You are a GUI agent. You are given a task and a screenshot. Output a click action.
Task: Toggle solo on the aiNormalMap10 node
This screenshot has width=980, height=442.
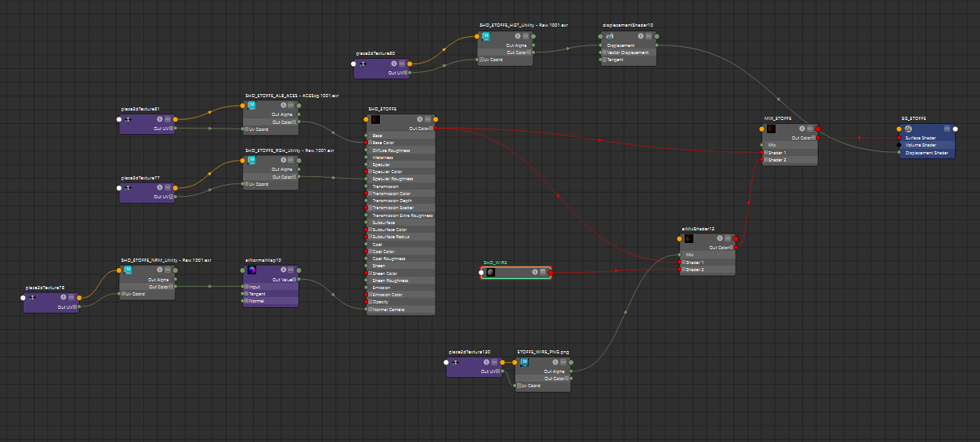click(x=283, y=270)
